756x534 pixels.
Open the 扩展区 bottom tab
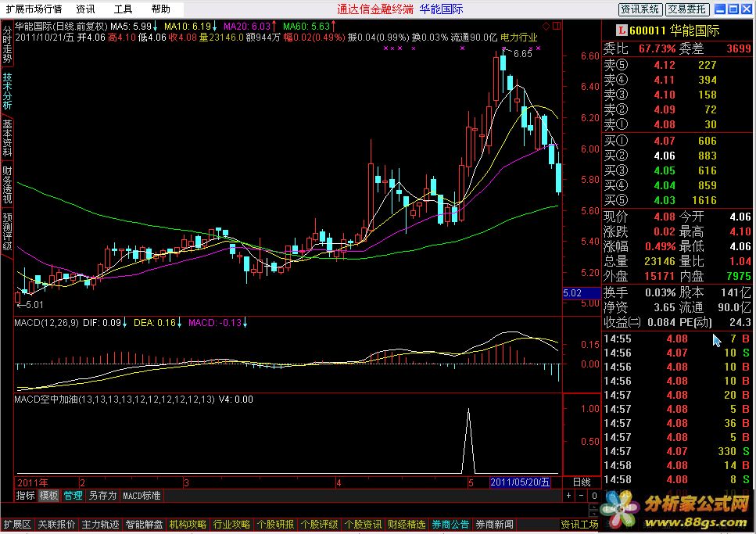17,525
